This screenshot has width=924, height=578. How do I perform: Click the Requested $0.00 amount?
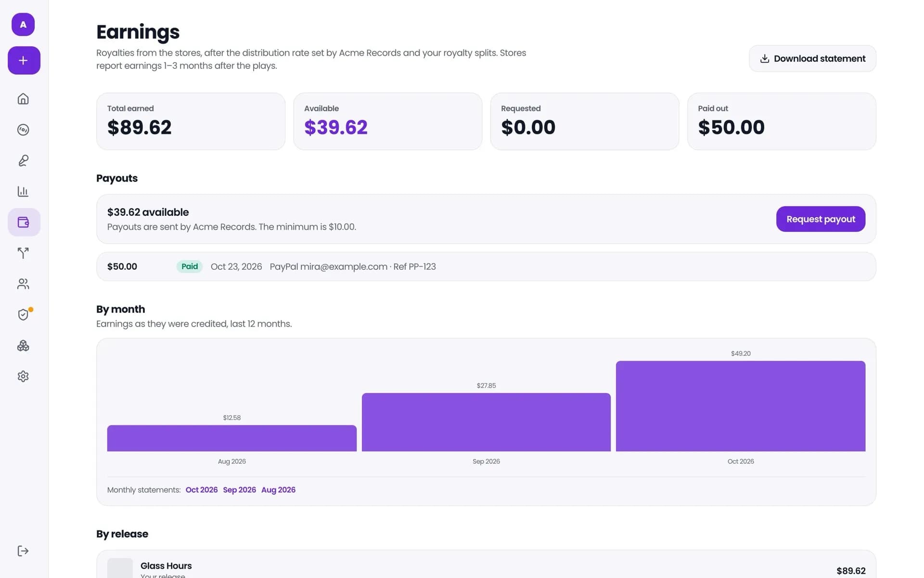[528, 127]
